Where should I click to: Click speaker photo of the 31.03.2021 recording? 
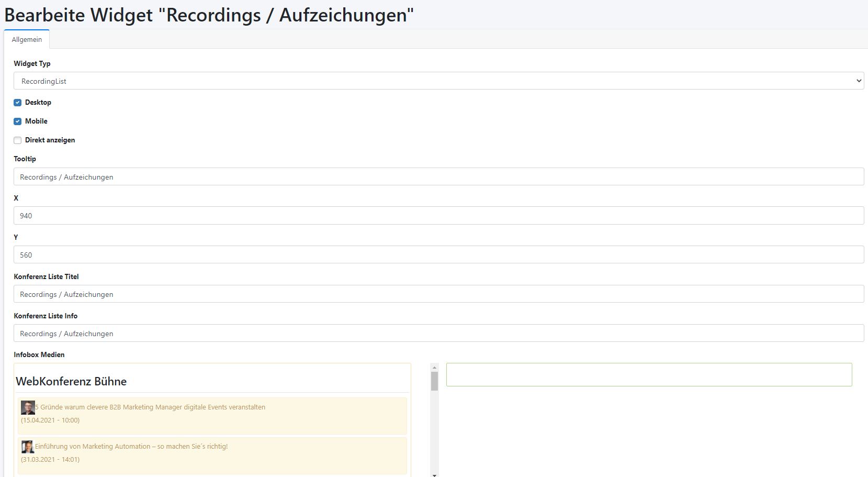(28, 447)
